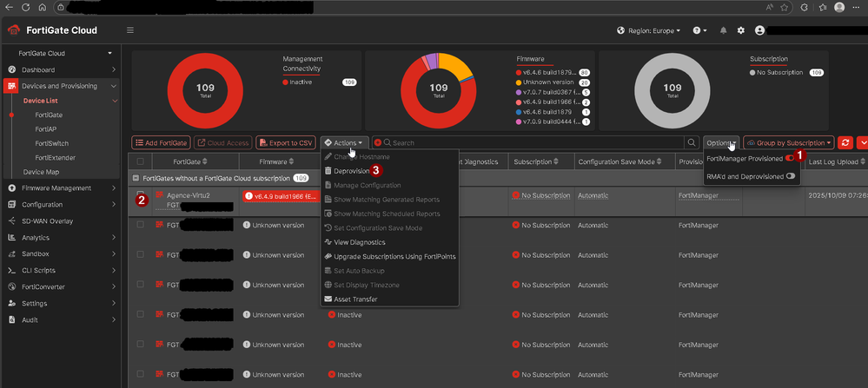Image resolution: width=868 pixels, height=388 pixels.
Task: Click red Management Connectivity donut chart
Action: (x=205, y=90)
